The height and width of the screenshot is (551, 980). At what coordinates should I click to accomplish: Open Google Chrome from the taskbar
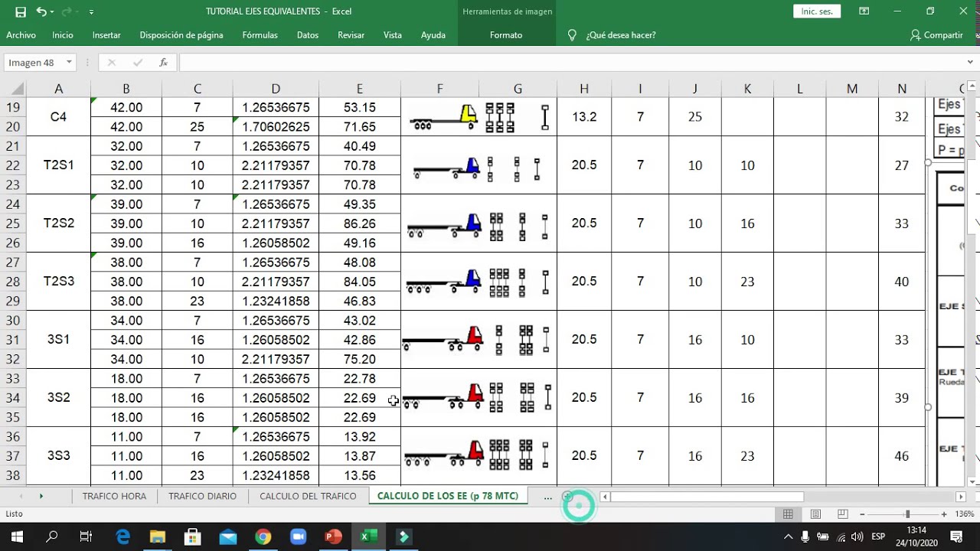(263, 536)
